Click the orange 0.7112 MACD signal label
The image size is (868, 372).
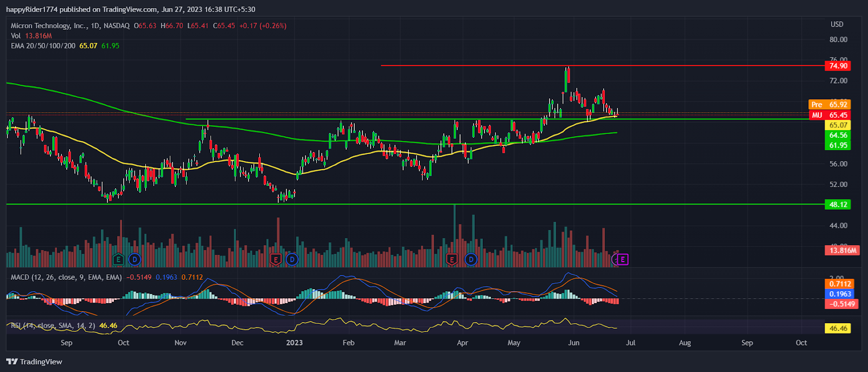[840, 284]
